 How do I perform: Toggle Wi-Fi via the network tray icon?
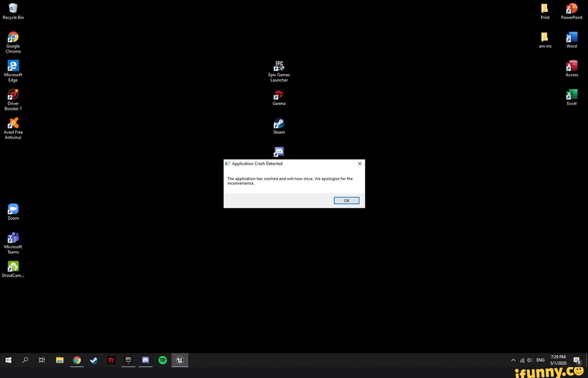[521, 360]
